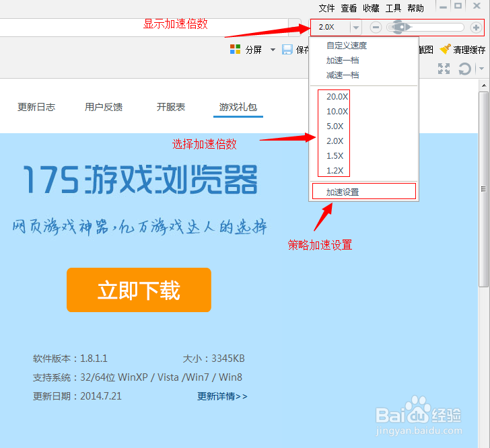490x448 pixels.
Task: Click the vertical scrollbar thumb
Action: tap(483, 189)
